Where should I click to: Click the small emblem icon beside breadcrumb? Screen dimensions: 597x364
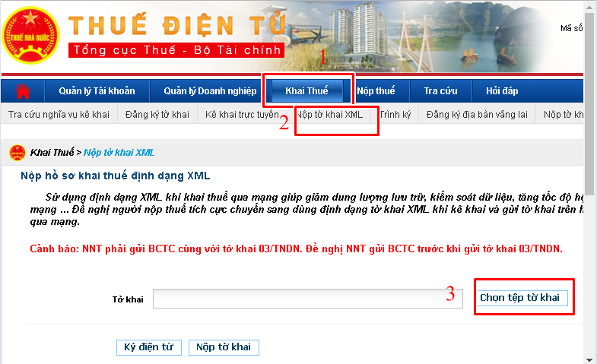(x=17, y=153)
